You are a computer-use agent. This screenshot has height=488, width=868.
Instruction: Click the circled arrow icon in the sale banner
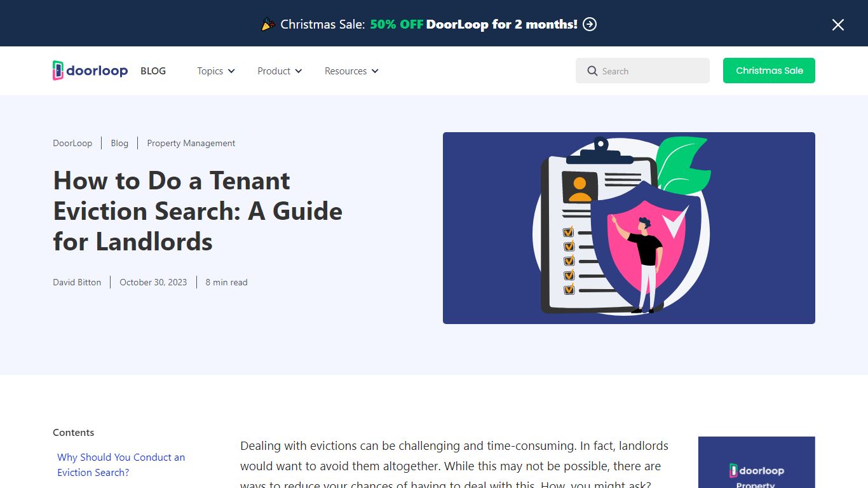pos(590,24)
